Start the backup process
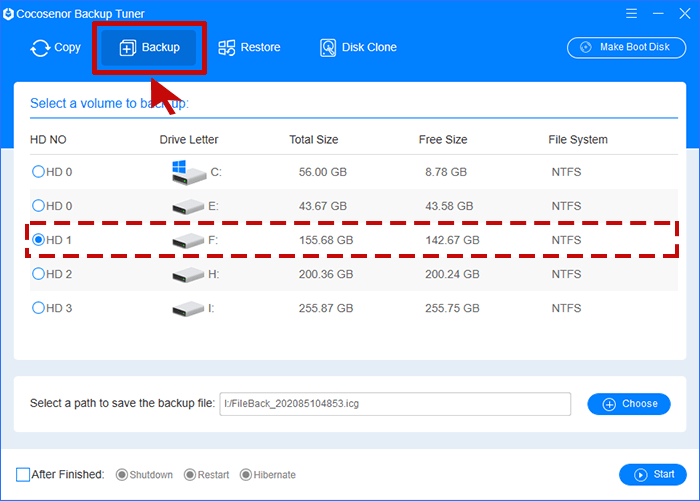Screen dimensions: 700x501 653,475
